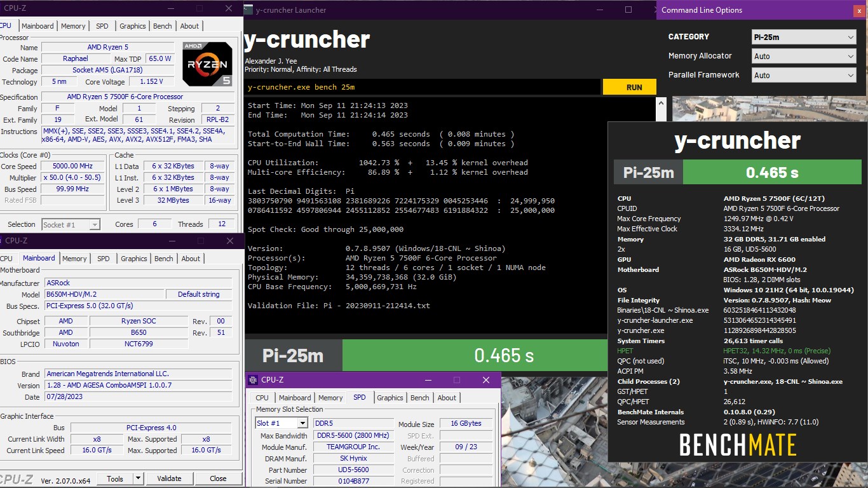This screenshot has width=868, height=488.
Task: Open the Slot #1 dropdown in the SPD window
Action: (x=281, y=423)
